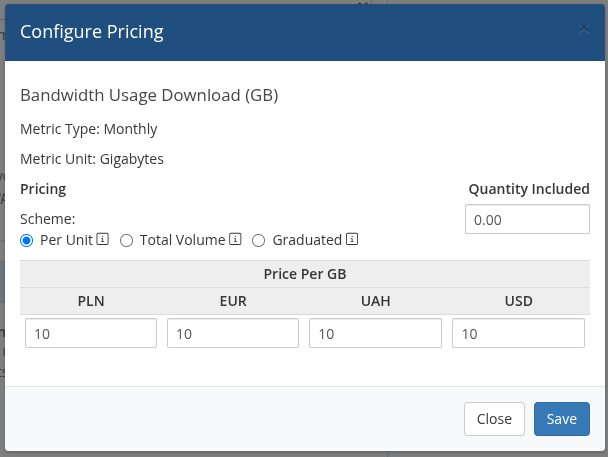Select the Total Volume pricing scheme
This screenshot has height=457, width=608.
(x=126, y=241)
